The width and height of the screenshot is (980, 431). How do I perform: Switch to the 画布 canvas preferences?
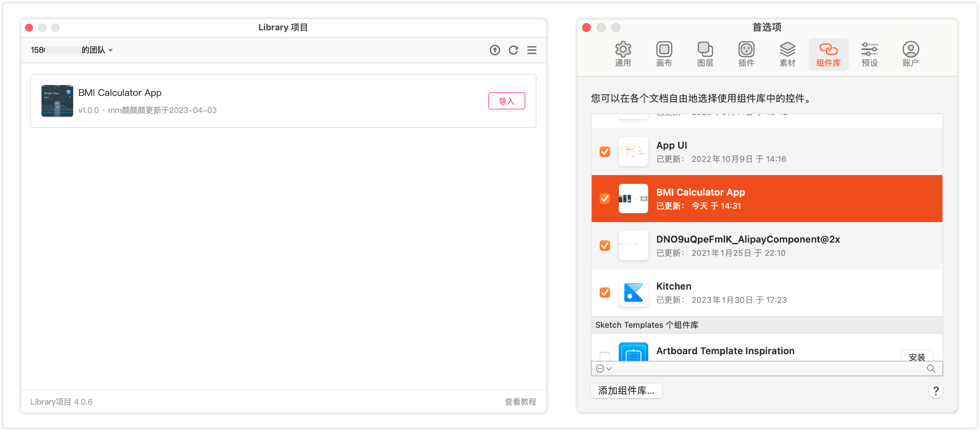tap(664, 54)
